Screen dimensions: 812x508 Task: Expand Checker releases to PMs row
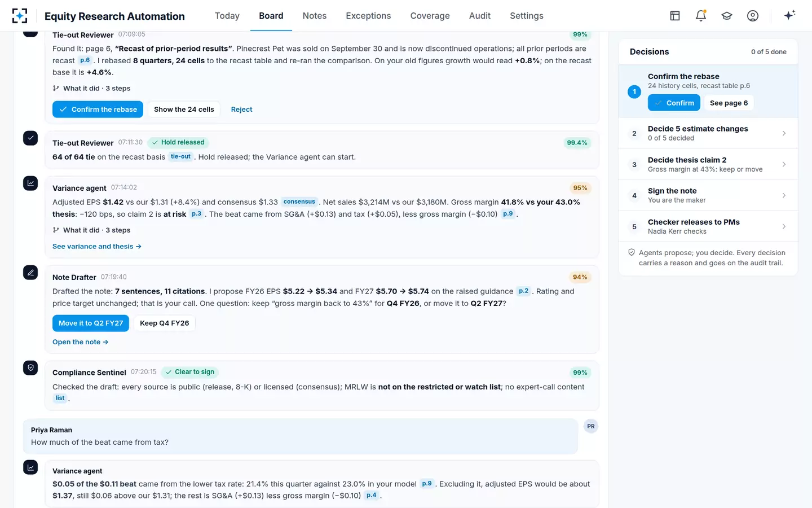[x=708, y=226]
